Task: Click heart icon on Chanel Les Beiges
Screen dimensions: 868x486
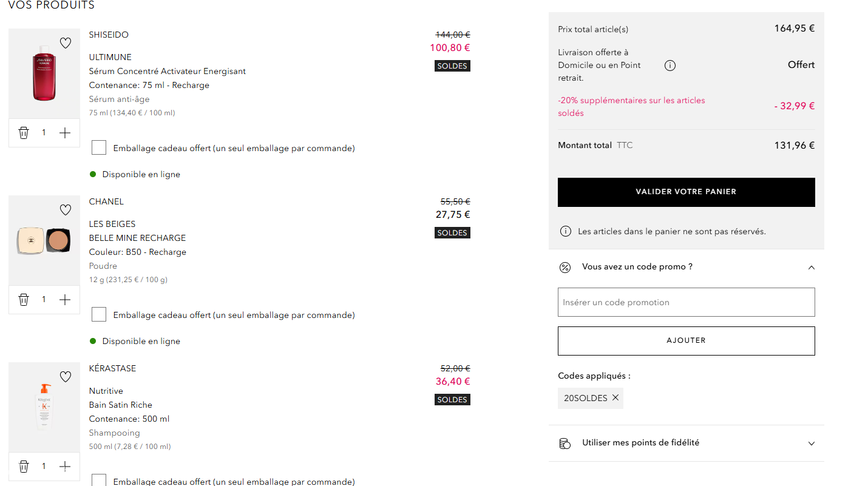Action: tap(66, 210)
